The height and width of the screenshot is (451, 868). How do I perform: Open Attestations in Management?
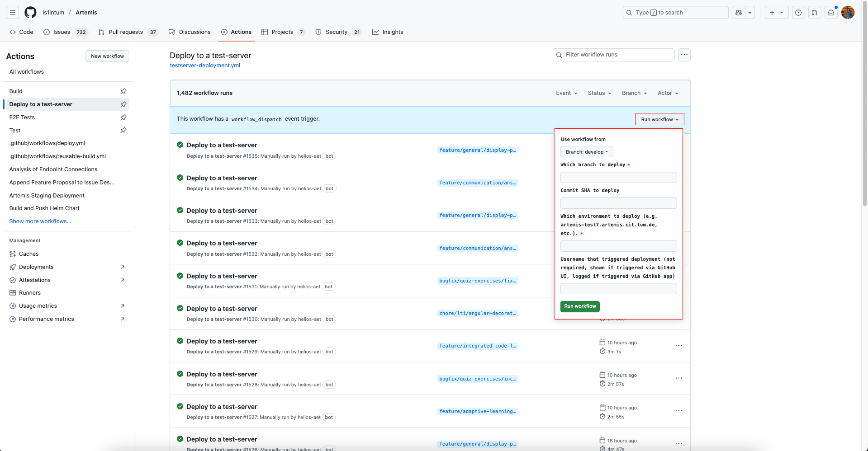click(x=35, y=280)
